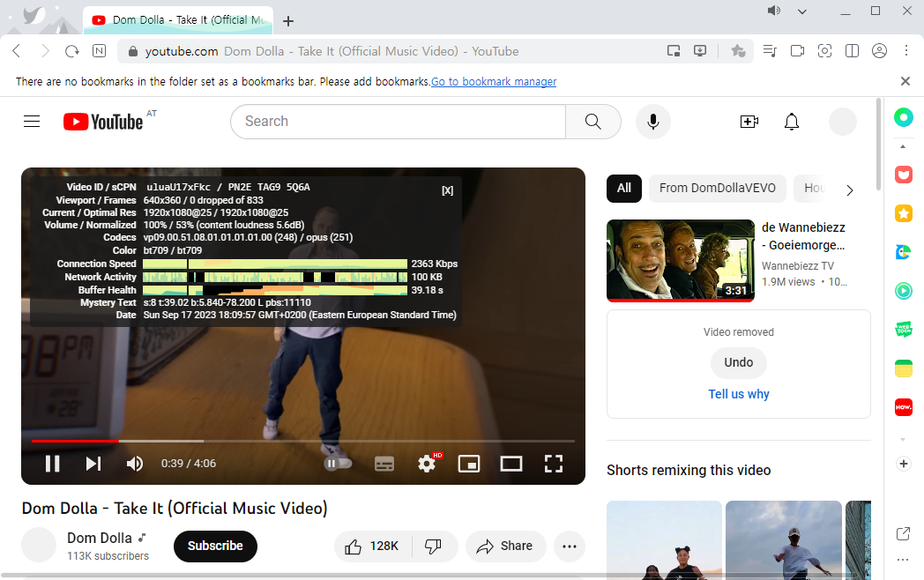The height and width of the screenshot is (580, 924).
Task: Reload the current page
Action: click(x=72, y=51)
